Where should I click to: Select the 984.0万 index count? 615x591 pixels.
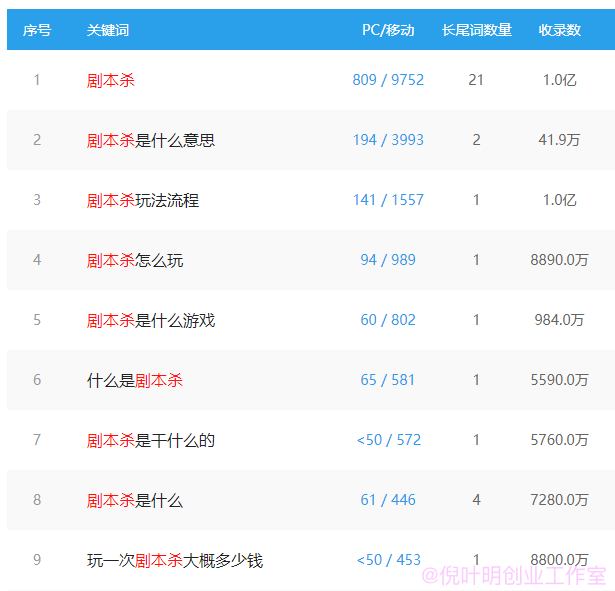click(x=559, y=320)
